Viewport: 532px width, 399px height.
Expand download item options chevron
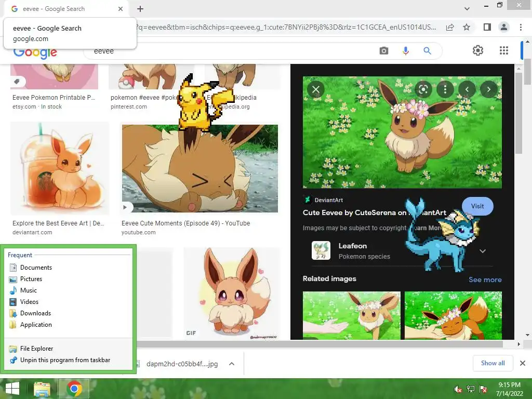(x=232, y=364)
